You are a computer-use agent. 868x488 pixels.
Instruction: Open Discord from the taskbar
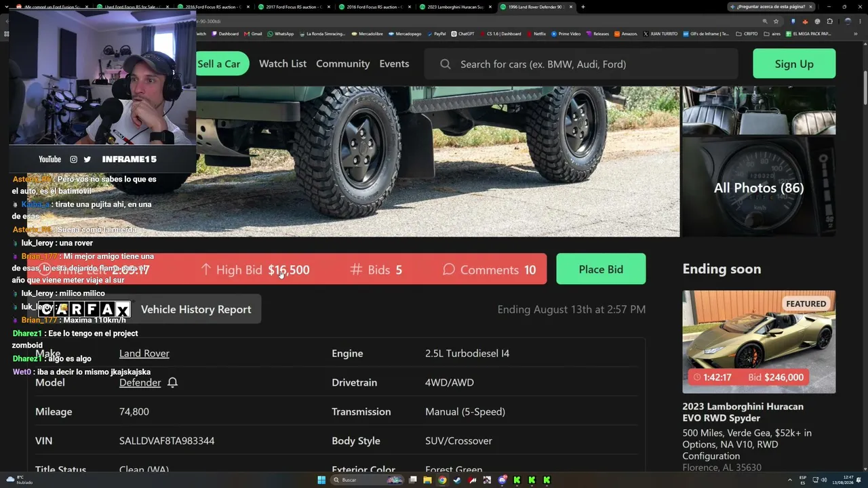[502, 480]
